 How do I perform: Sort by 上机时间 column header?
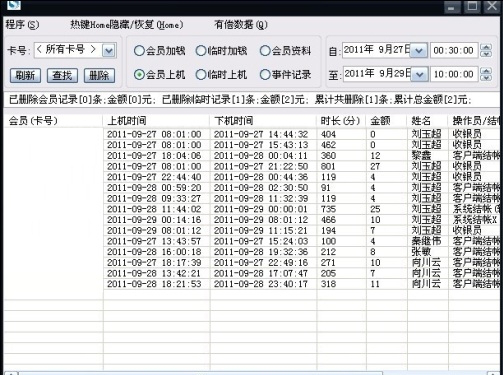[157, 121]
